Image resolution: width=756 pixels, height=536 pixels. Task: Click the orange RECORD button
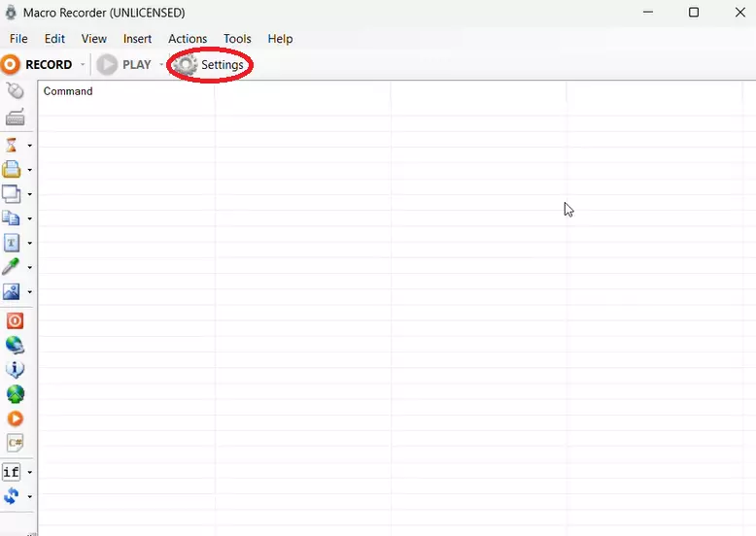point(37,64)
